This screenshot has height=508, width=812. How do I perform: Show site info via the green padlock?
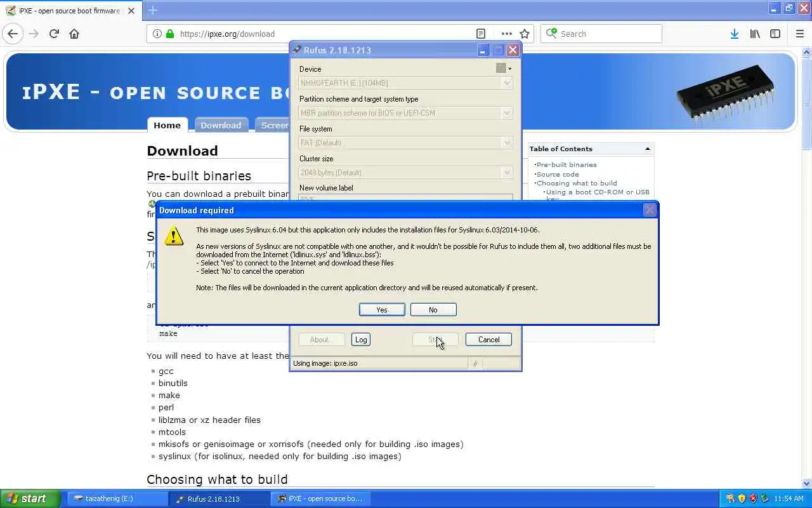(x=169, y=34)
